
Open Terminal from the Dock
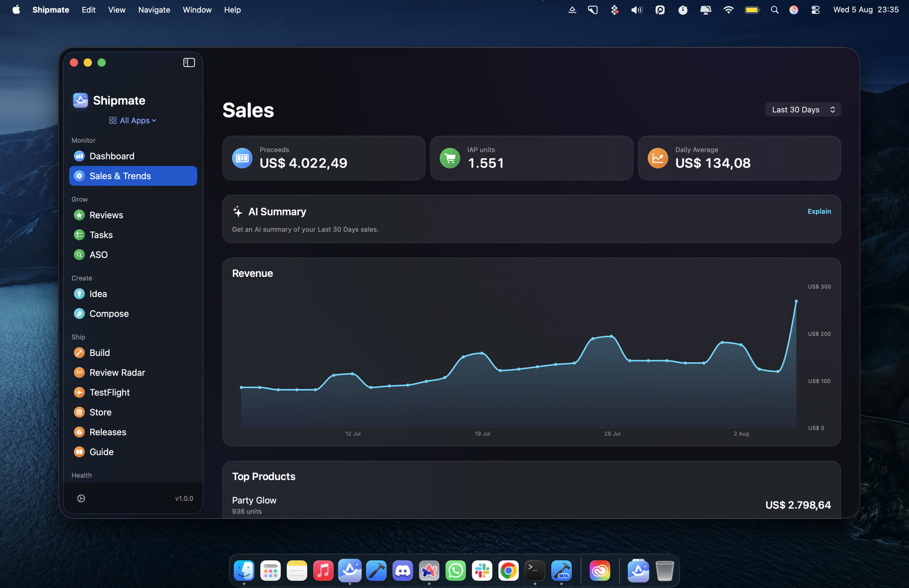point(535,571)
